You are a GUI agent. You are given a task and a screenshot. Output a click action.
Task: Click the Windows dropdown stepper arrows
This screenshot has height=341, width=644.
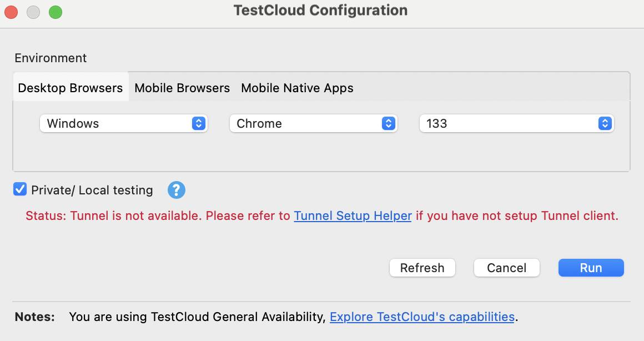pyautogui.click(x=198, y=123)
